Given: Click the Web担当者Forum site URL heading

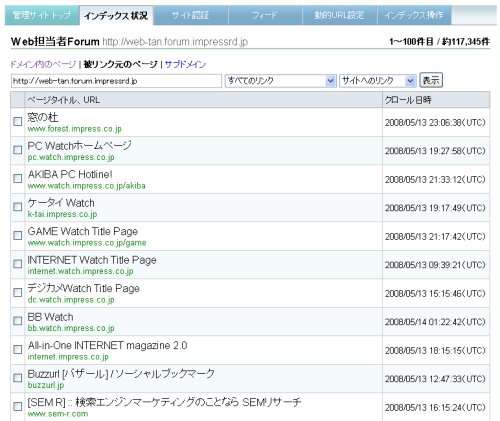Looking at the screenshot, I should (x=175, y=42).
